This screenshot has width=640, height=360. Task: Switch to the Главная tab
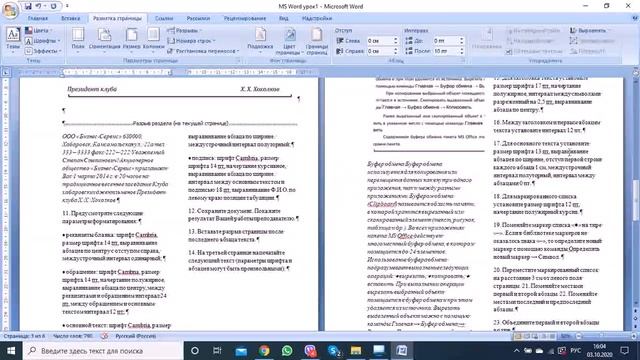[x=38, y=18]
